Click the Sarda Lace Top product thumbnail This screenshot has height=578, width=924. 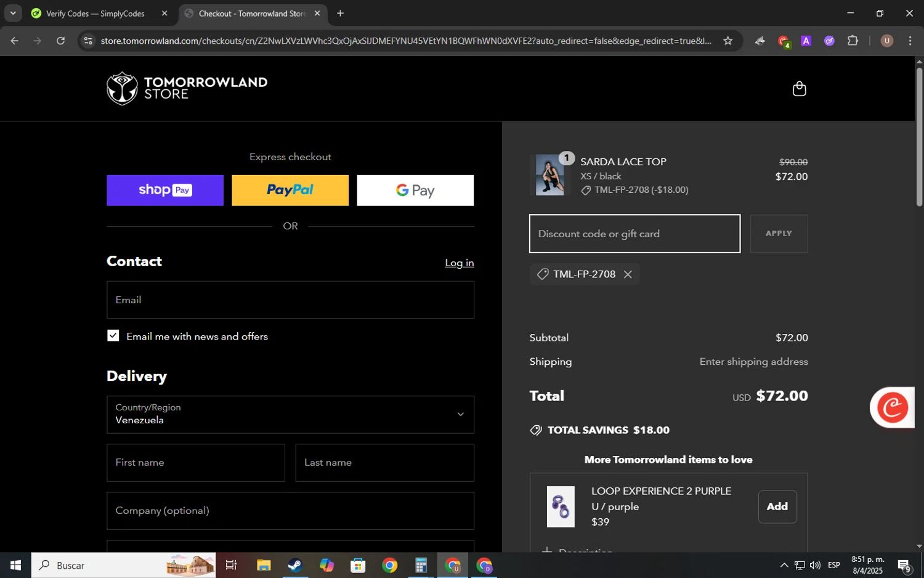coord(549,175)
